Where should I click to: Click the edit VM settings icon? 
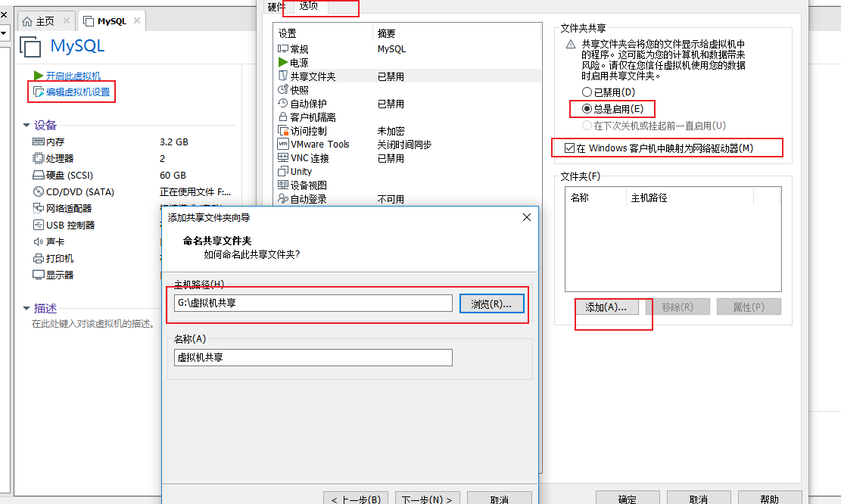click(x=39, y=92)
